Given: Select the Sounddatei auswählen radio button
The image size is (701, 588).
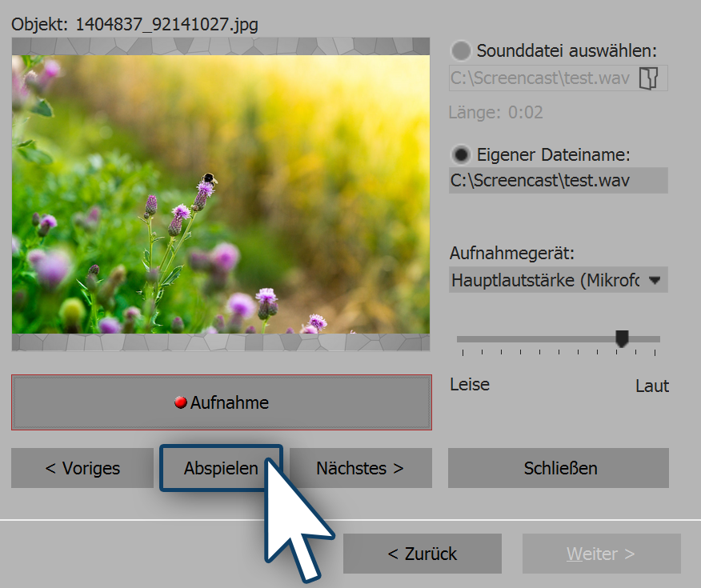Looking at the screenshot, I should click(x=461, y=50).
